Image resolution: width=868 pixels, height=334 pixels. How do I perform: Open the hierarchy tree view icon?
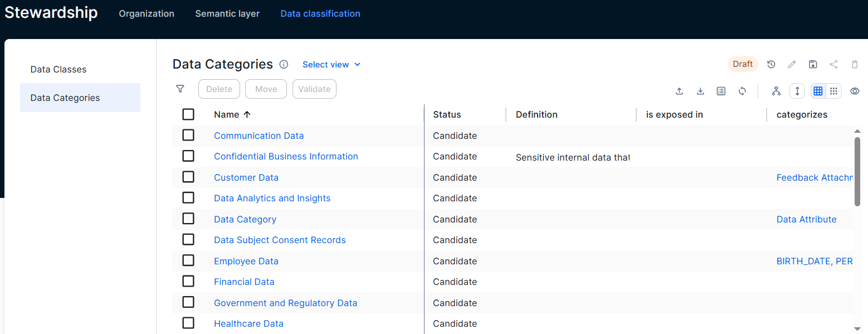pyautogui.click(x=776, y=91)
